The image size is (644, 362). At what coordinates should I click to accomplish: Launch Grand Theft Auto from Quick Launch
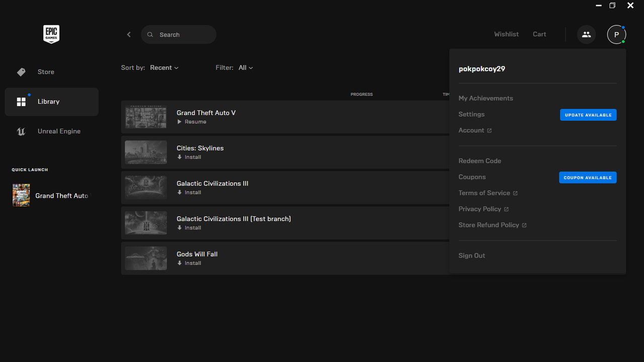[x=51, y=196]
